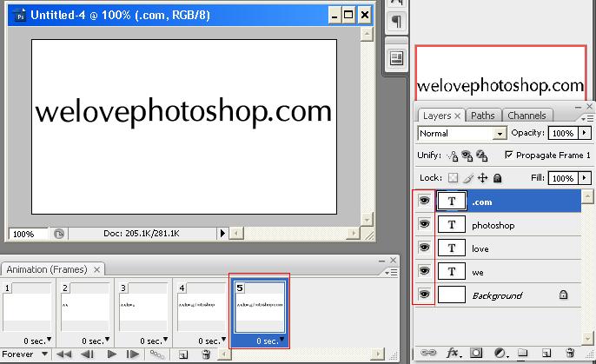Image resolution: width=596 pixels, height=364 pixels.
Task: Open the Layers panel options menu
Action: [x=587, y=119]
